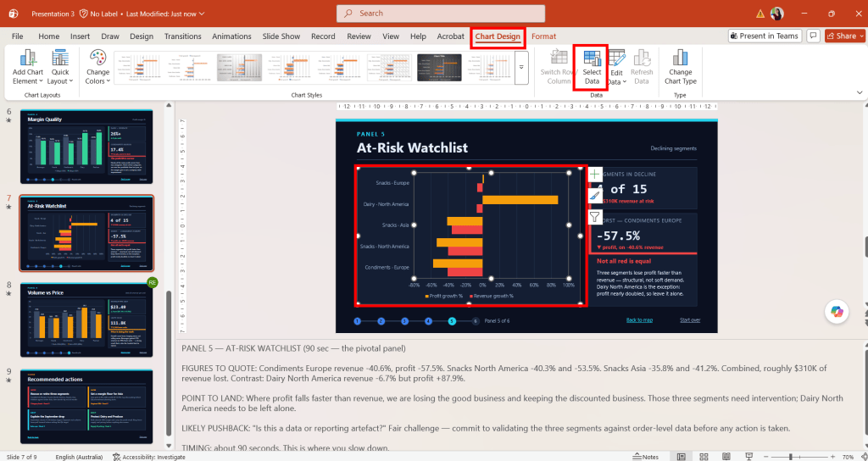Click Present in Teams button

[x=765, y=36]
